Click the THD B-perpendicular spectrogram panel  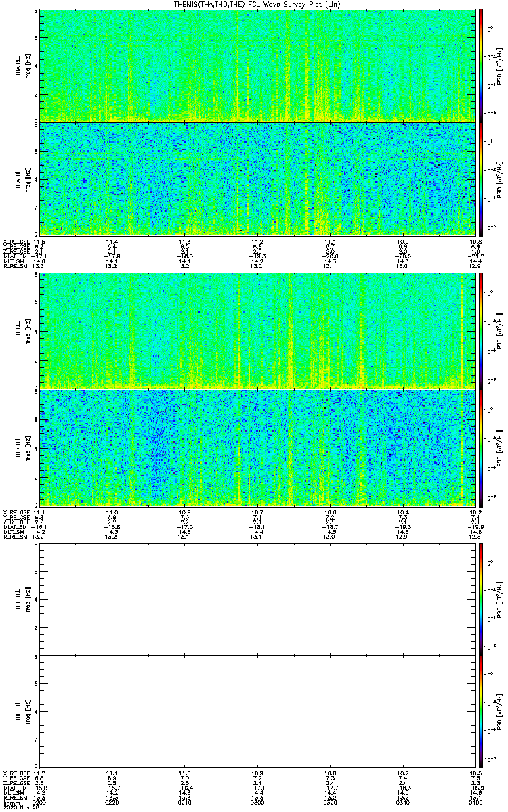(x=256, y=332)
